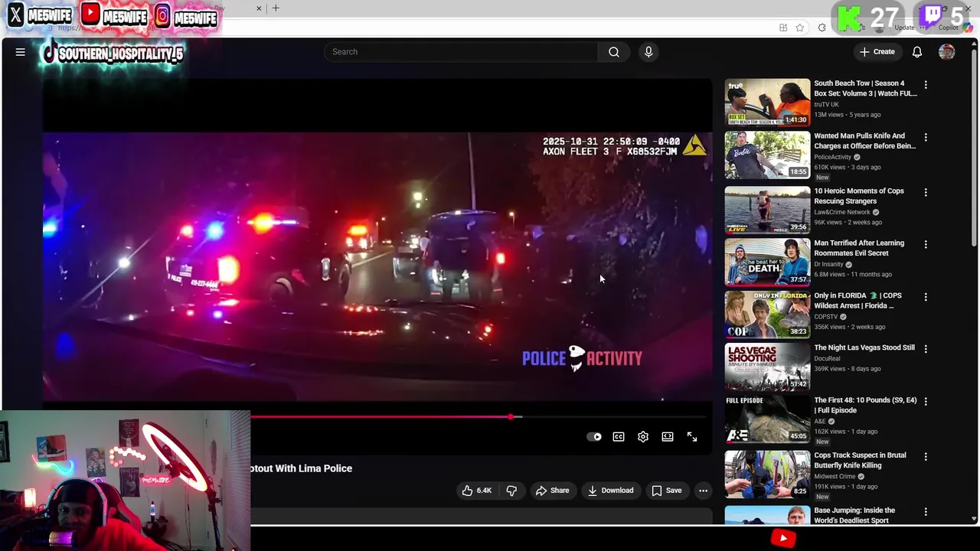Open The First 48: 10 Pounds title

[x=865, y=405]
